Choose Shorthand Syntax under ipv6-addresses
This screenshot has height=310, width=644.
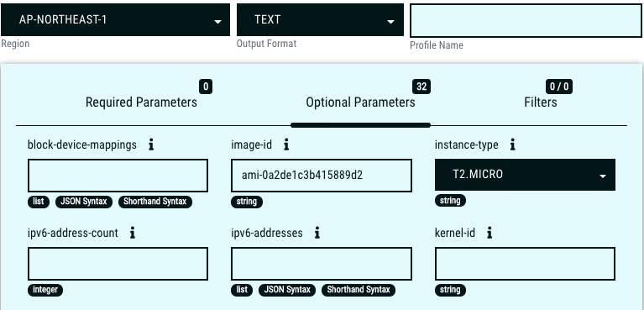(359, 290)
